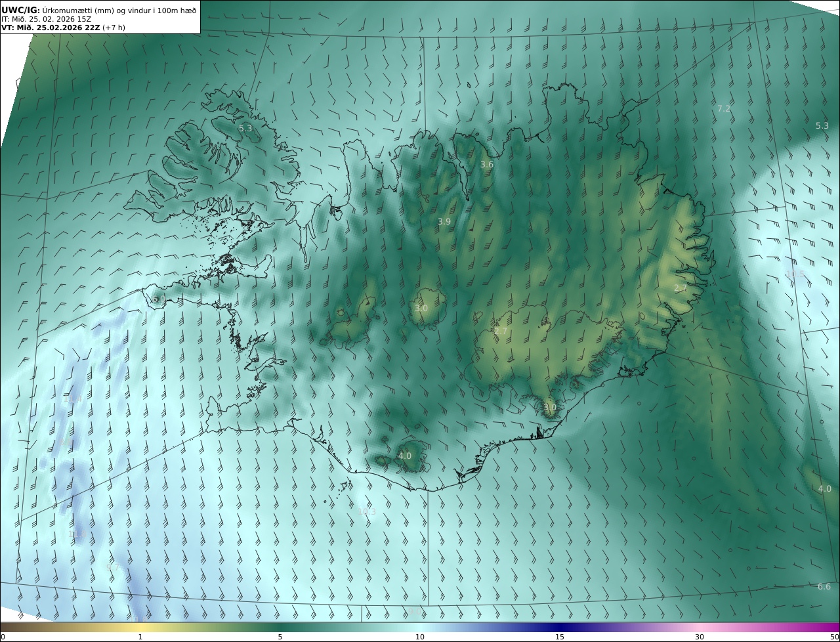Image resolution: width=840 pixels, height=642 pixels.
Task: Click the 2.7 value on Vatnajökull glacier
Action: coord(501,332)
